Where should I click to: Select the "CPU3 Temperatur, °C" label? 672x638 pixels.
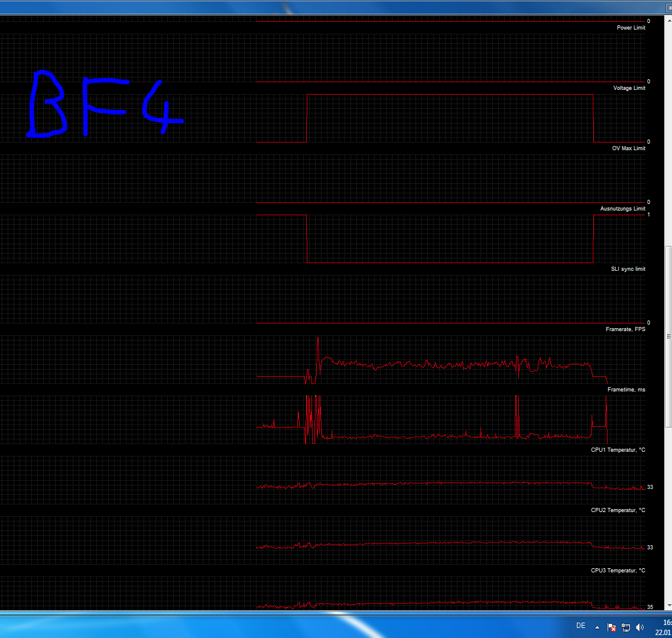click(618, 571)
